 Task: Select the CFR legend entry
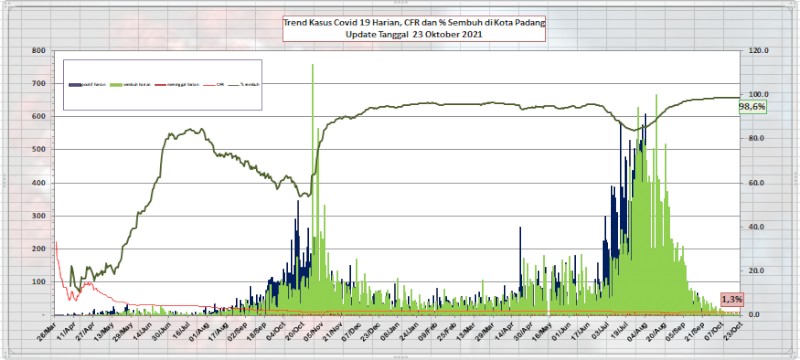click(x=213, y=85)
